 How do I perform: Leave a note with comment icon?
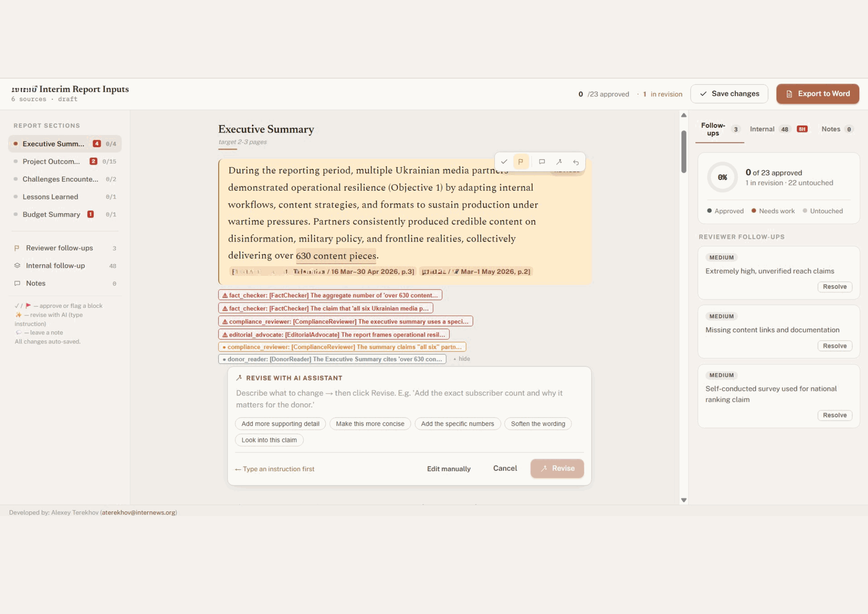[x=542, y=162]
